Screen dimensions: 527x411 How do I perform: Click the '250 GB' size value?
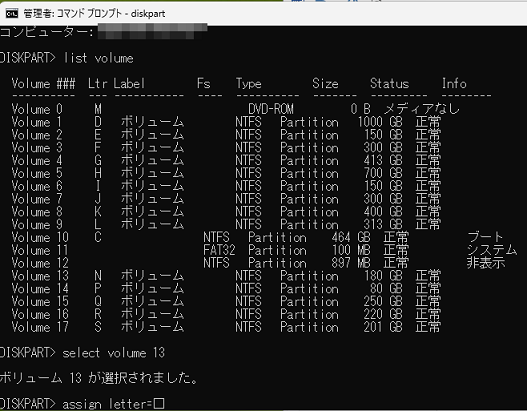383,301
